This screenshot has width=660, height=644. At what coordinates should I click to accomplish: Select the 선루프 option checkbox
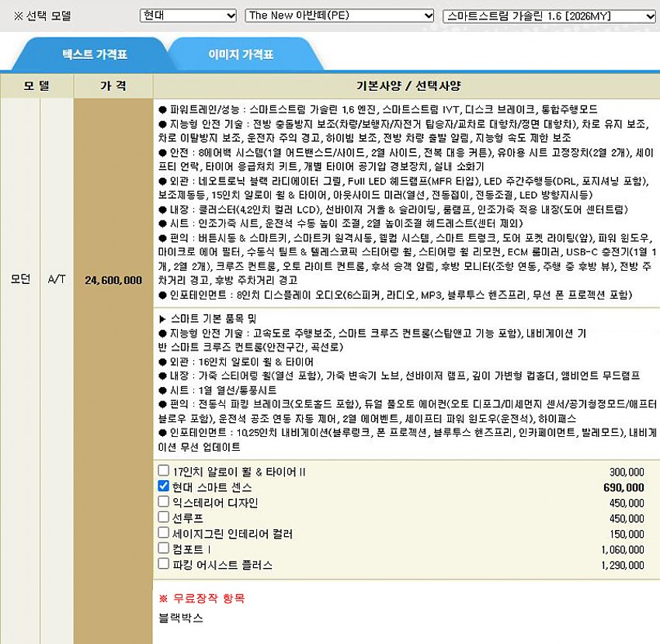coord(163,518)
